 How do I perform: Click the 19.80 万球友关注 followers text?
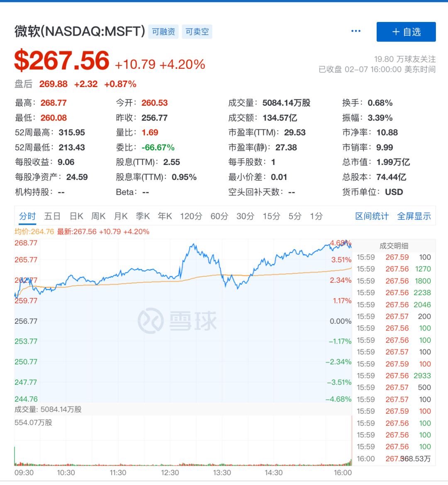(405, 59)
